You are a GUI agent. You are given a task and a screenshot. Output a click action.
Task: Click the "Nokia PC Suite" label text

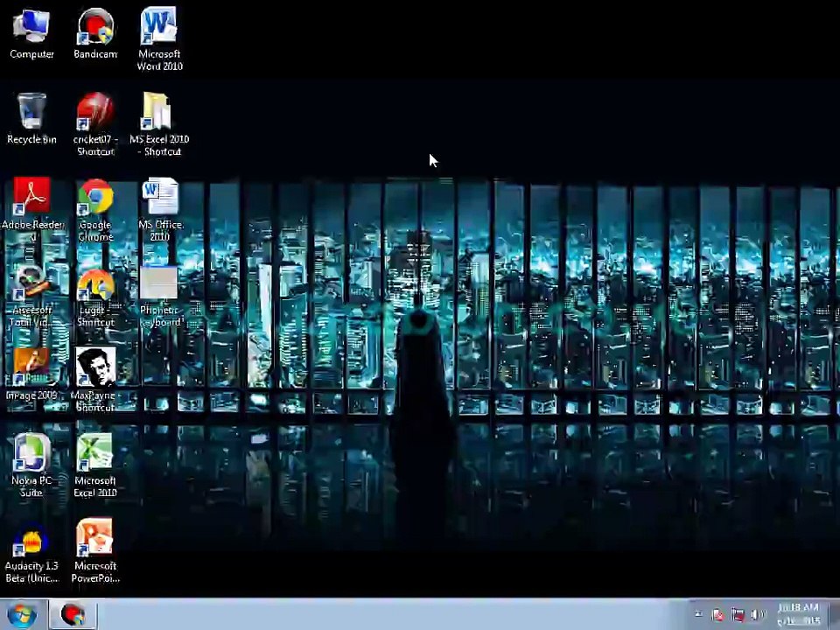tap(31, 486)
